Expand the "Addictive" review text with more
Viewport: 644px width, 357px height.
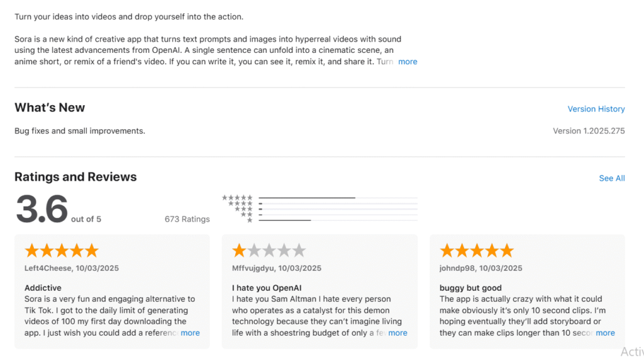point(190,333)
